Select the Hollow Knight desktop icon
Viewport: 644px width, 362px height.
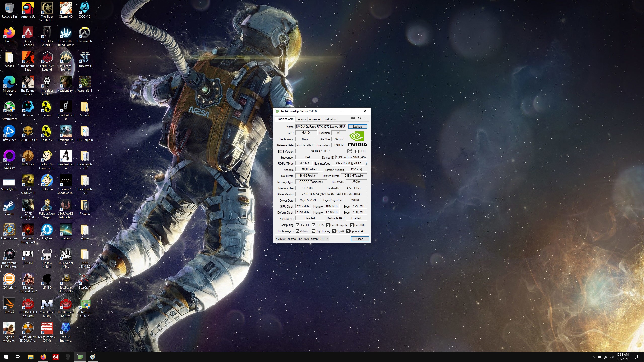click(x=47, y=258)
